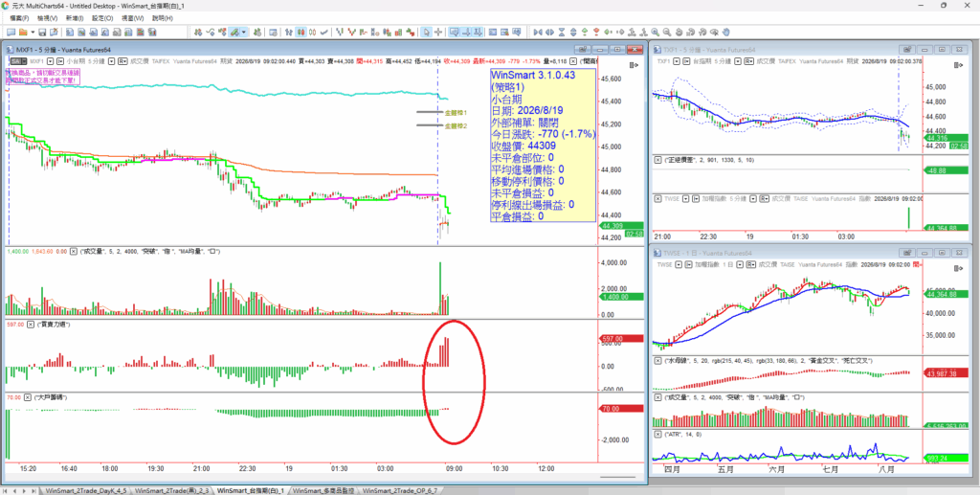The height and width of the screenshot is (495, 980).
Task: Select the line chart style icon
Action: tap(324, 32)
